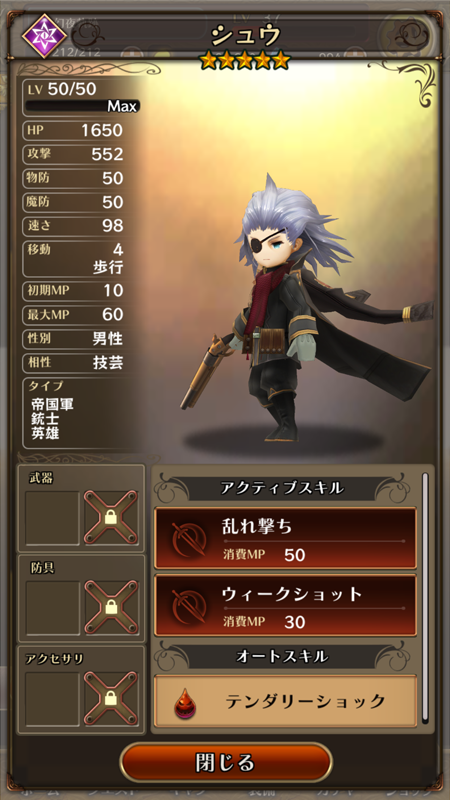Open the テンダリーショック auto skill

286,702
